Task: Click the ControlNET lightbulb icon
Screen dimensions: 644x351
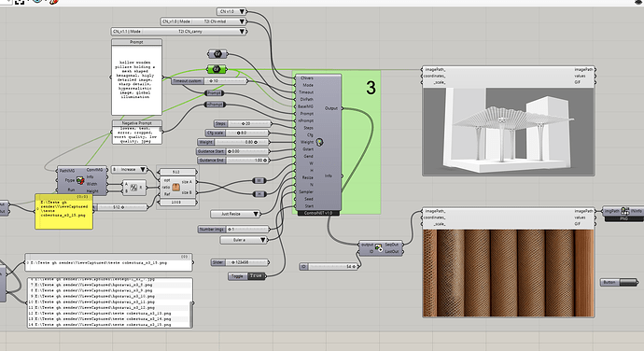Action: tap(319, 142)
